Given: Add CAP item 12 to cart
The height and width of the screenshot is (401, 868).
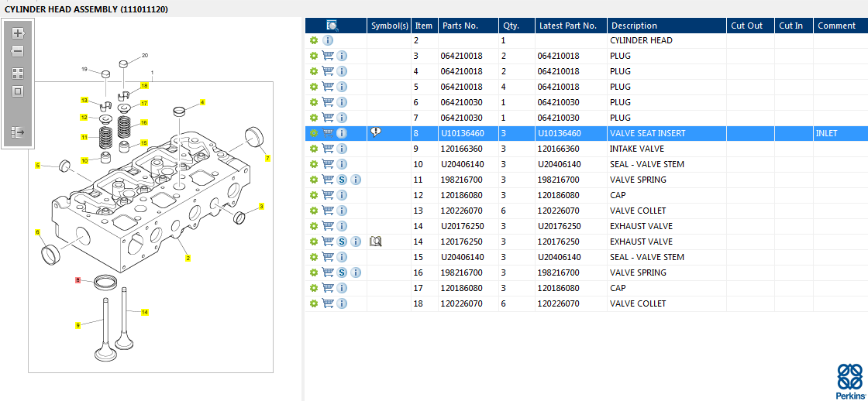Looking at the screenshot, I should (328, 195).
